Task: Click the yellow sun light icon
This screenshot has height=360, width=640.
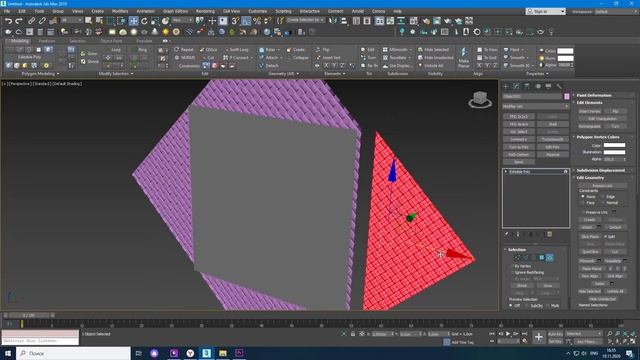Action: (x=165, y=32)
